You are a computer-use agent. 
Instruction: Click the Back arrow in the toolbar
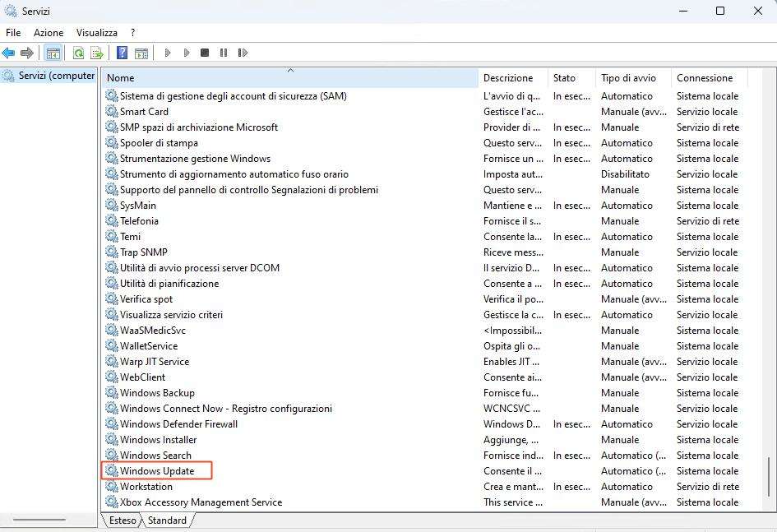point(8,53)
